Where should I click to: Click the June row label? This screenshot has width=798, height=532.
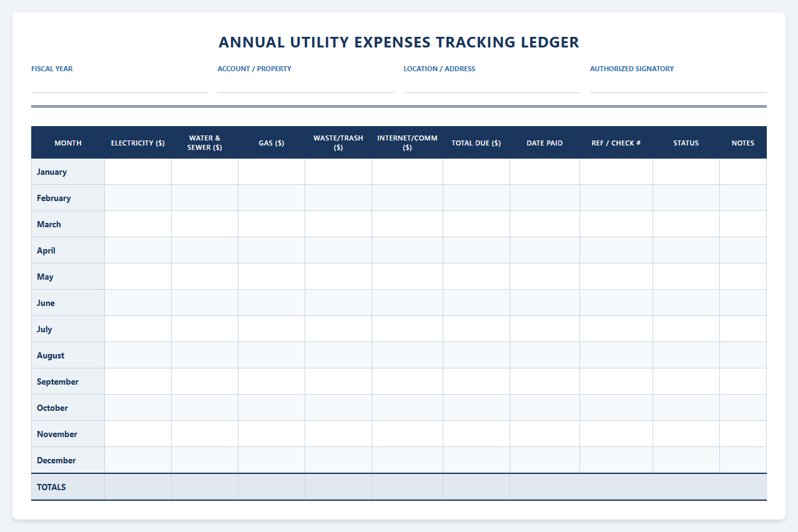[x=68, y=303]
